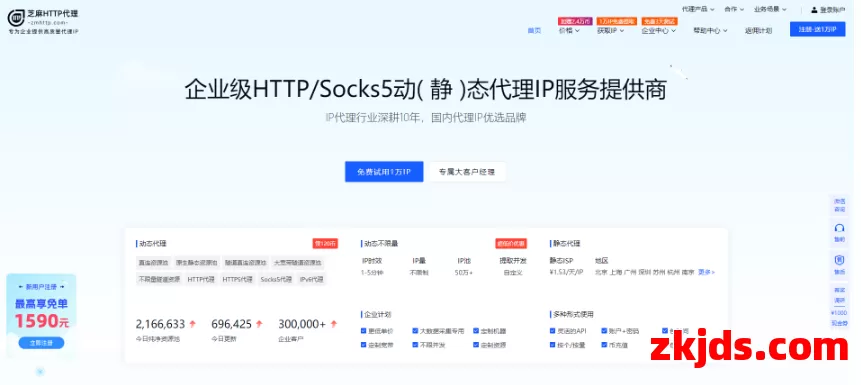The width and height of the screenshot is (861, 385).
Task: Open the 返佣计划 nav item
Action: pyautogui.click(x=758, y=31)
